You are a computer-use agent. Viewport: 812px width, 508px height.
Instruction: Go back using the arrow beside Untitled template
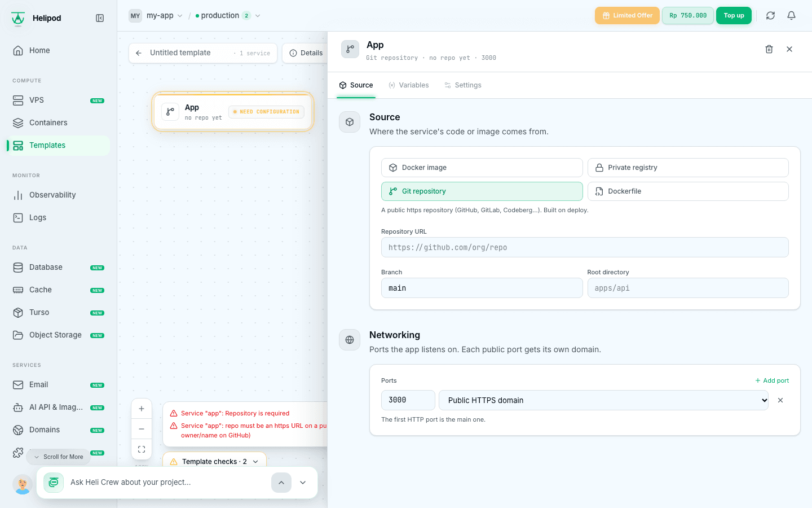pos(139,53)
